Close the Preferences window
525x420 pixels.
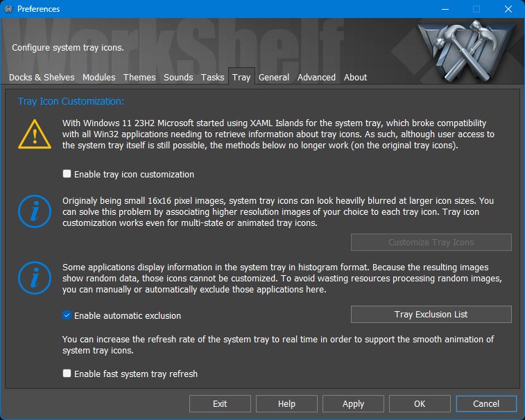[508, 9]
